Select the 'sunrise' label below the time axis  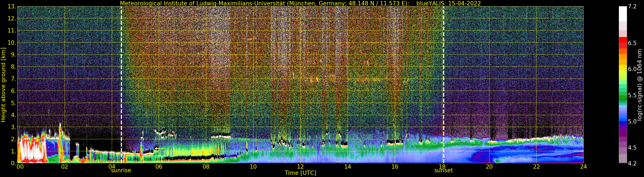click(x=121, y=171)
